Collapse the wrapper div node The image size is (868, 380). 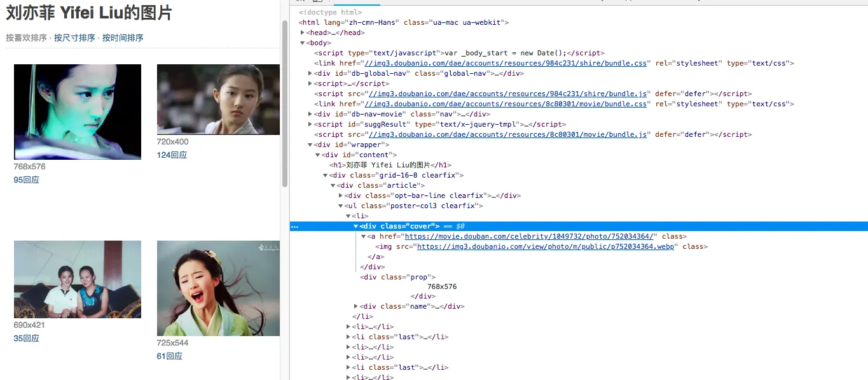pos(310,144)
